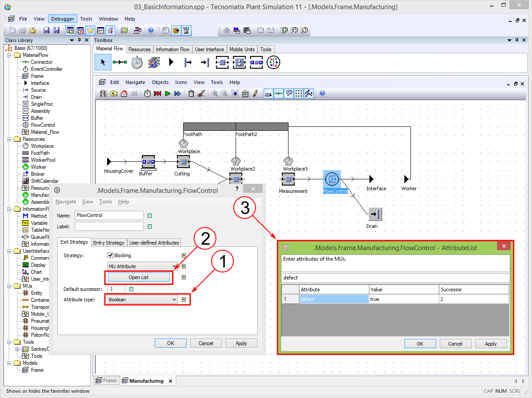Activate the pointer selection tool in the Toolbox
532x398 pixels.
[103, 63]
